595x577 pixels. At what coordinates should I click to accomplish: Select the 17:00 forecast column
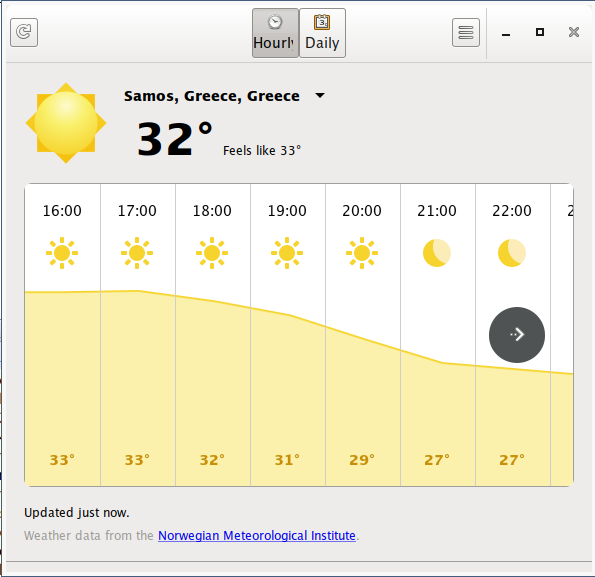point(137,335)
